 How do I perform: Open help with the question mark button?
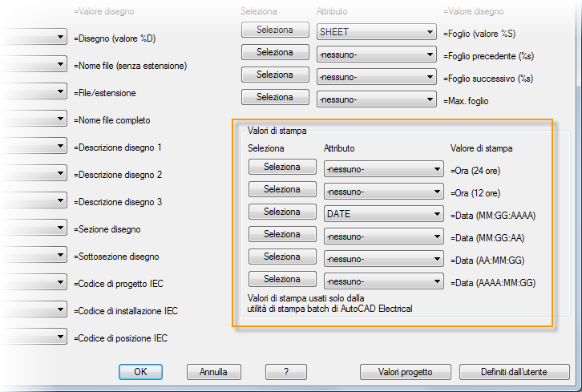[x=285, y=372]
